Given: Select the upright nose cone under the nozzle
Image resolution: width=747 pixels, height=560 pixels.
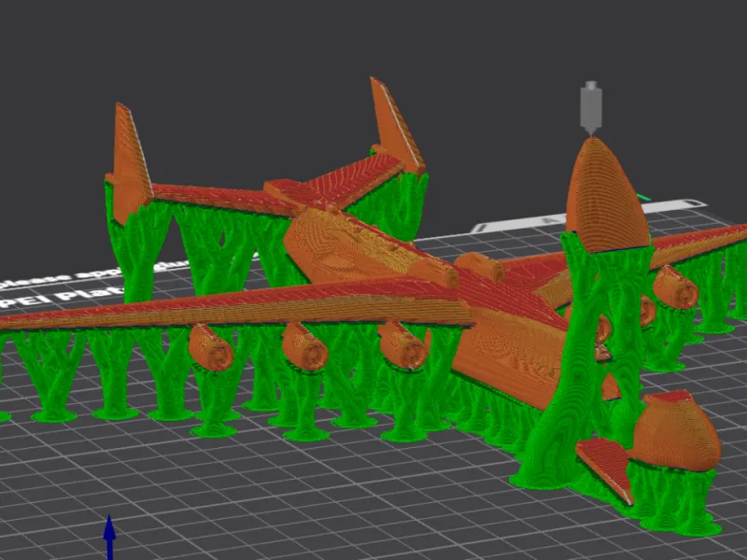Looking at the screenshot, I should 607,196.
